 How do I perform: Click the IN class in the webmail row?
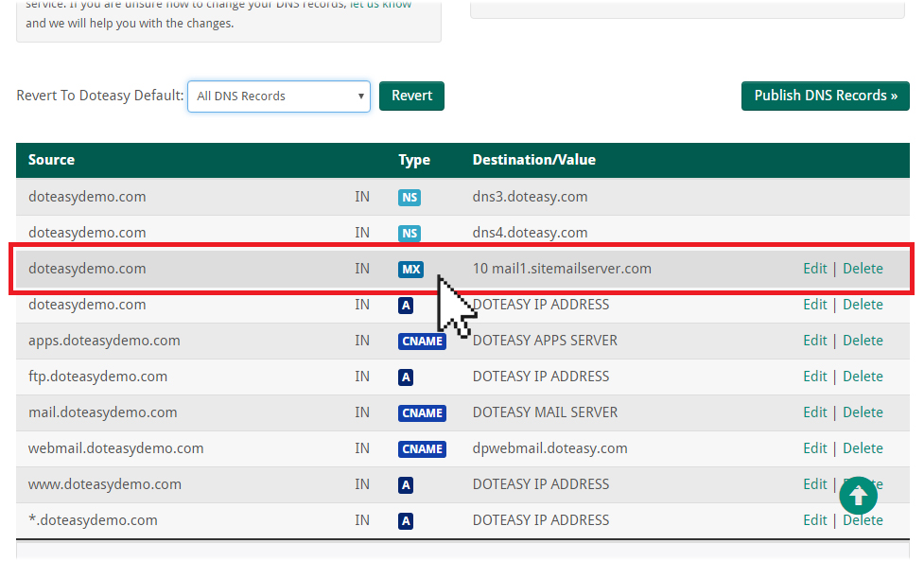pyautogui.click(x=362, y=448)
